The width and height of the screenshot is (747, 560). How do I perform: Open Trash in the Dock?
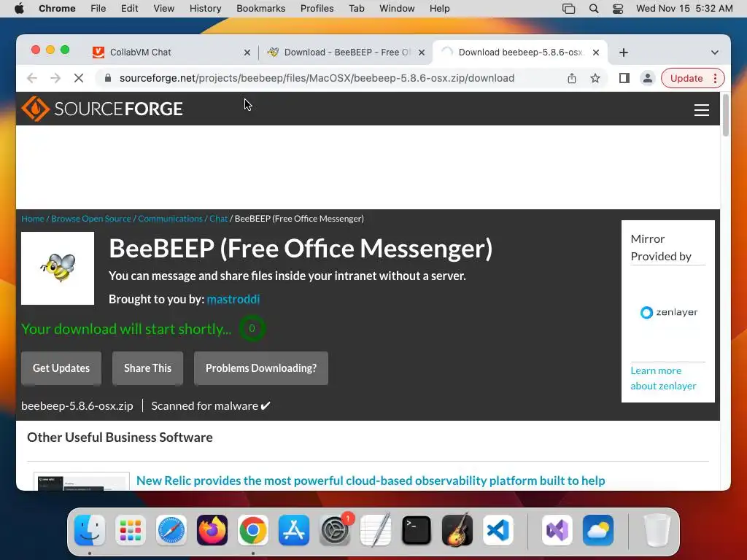(x=657, y=530)
